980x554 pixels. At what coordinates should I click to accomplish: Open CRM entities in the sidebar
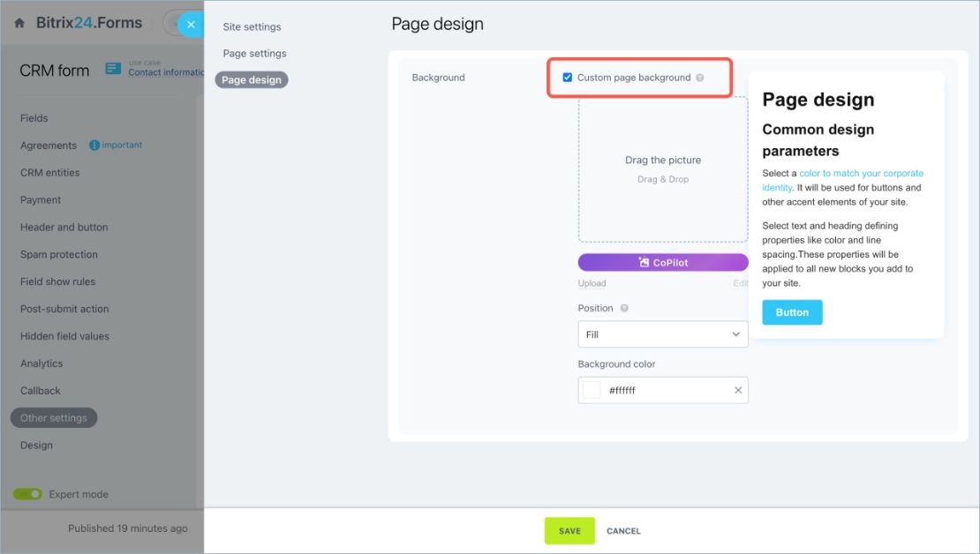coord(50,172)
